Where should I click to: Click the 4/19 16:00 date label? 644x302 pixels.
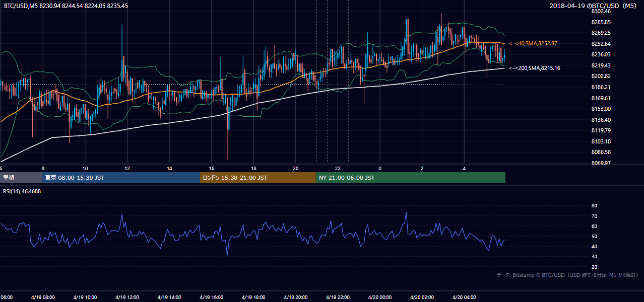click(210, 297)
